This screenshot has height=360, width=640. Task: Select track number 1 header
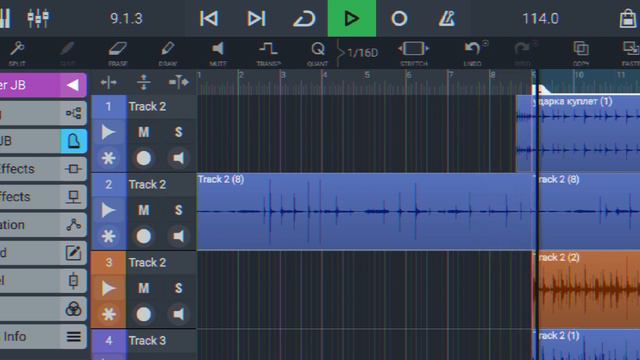point(108,107)
